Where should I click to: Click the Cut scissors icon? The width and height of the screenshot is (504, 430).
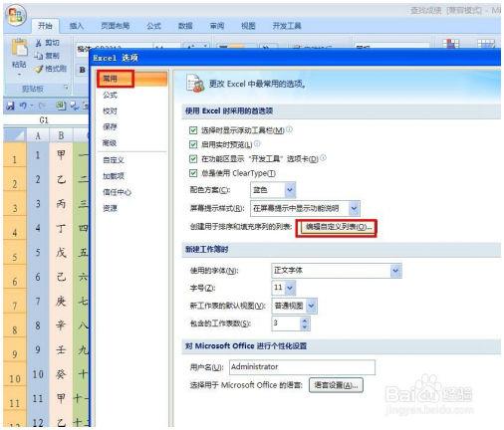[39, 43]
